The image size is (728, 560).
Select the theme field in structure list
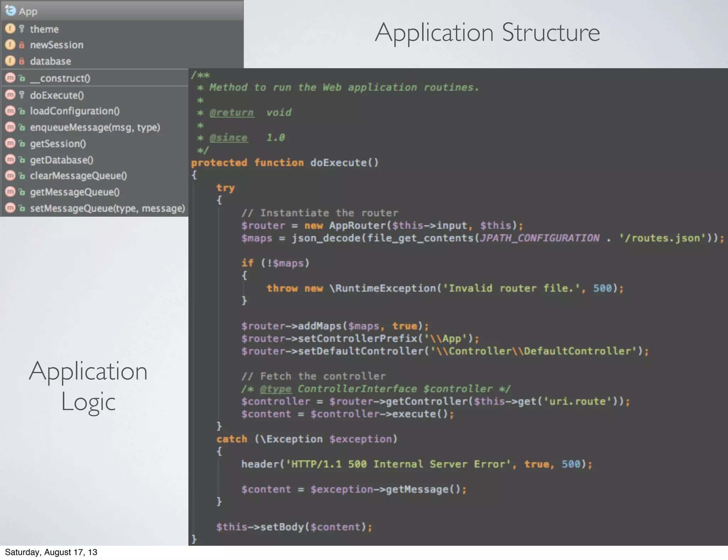(x=122, y=29)
